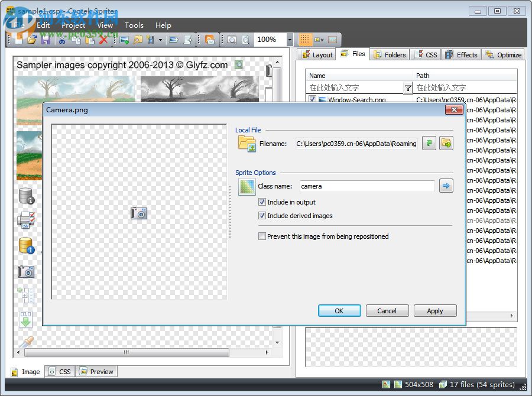Switch to the Optimize tab

pyautogui.click(x=504, y=54)
